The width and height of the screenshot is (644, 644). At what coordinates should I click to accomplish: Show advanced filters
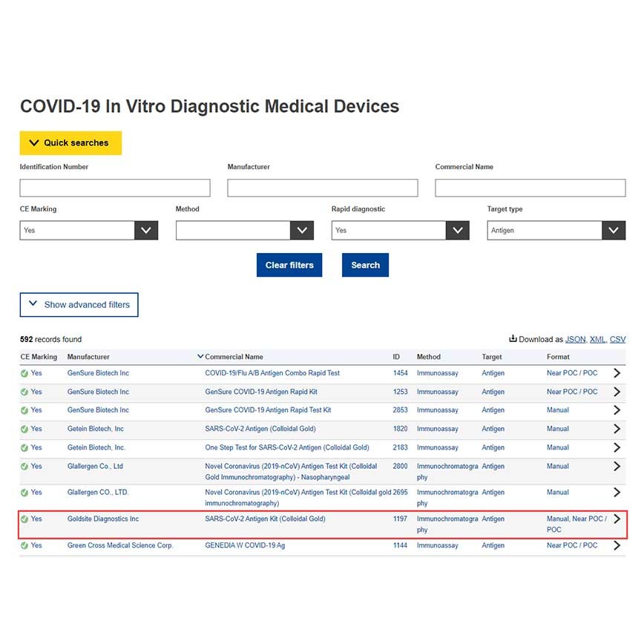79,305
